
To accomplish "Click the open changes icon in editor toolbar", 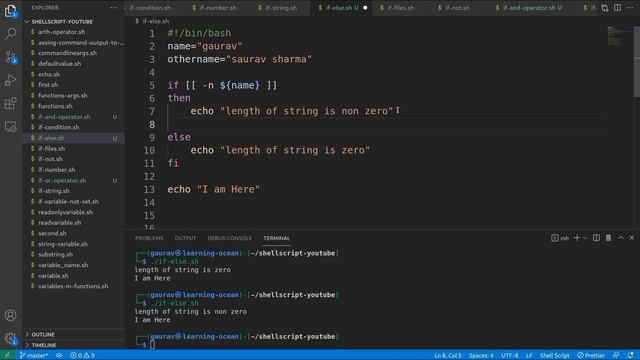I will [605, 8].
